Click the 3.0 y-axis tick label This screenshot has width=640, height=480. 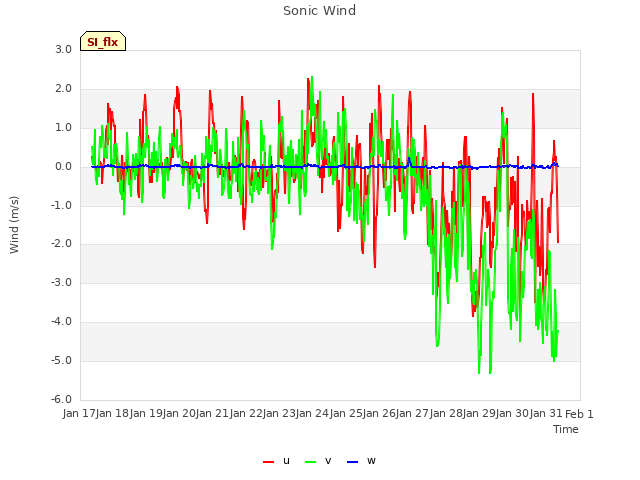(64, 49)
